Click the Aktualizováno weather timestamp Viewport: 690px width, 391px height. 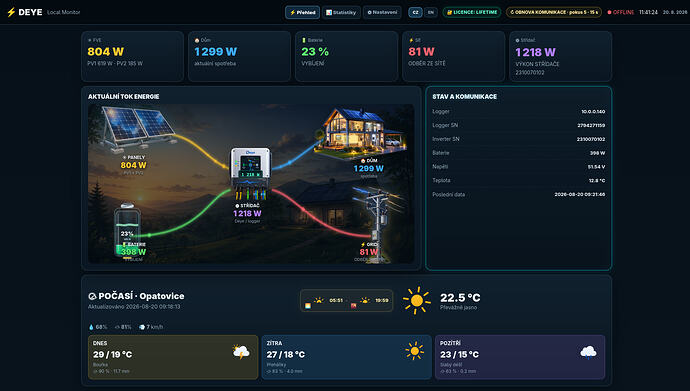134,307
